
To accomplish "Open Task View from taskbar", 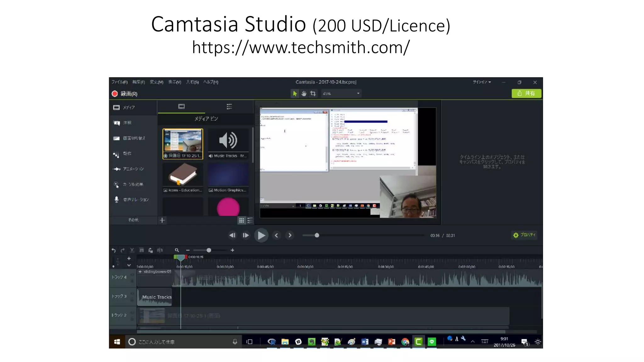I will [x=250, y=342].
